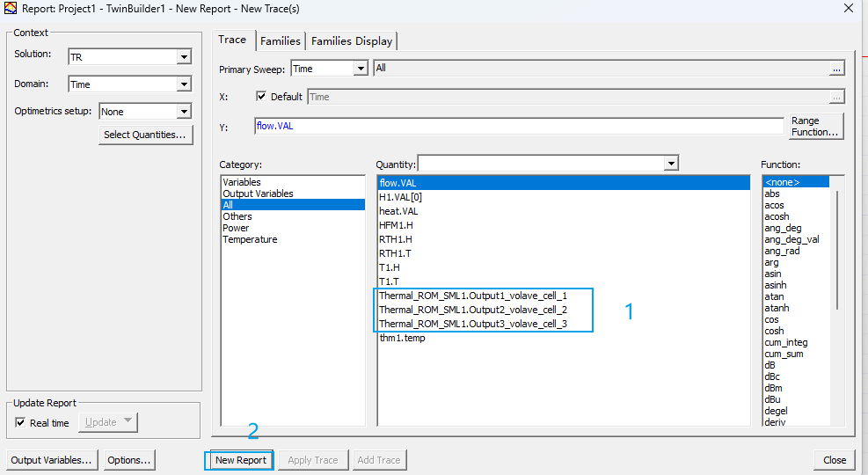The image size is (868, 475).
Task: Click the Y expression input field
Action: tap(519, 127)
